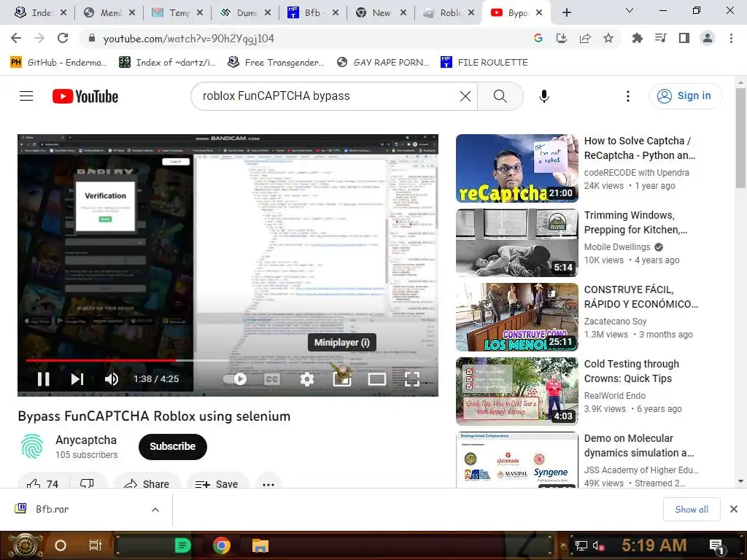Open a new tab with plus button
The width and height of the screenshot is (747, 560).
click(x=566, y=12)
